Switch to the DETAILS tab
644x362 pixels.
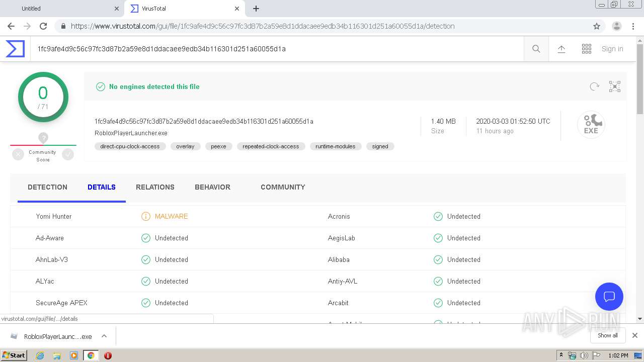click(102, 187)
